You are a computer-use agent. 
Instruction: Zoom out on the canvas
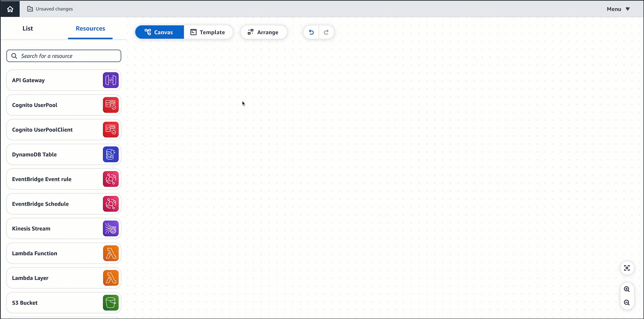[627, 303]
